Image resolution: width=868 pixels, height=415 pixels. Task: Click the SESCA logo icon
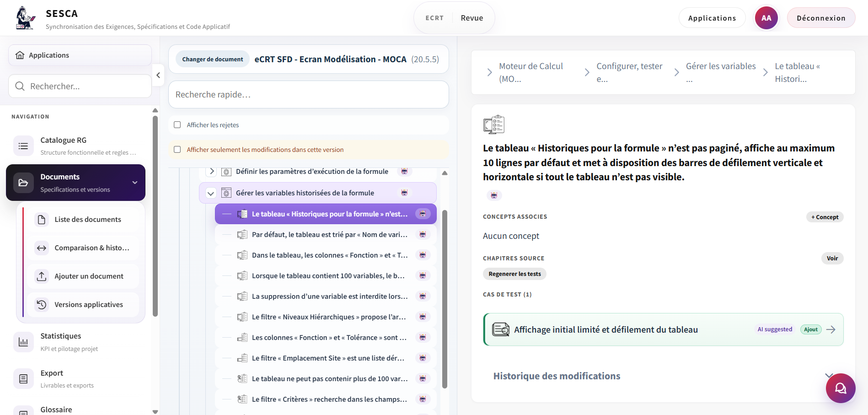click(26, 18)
